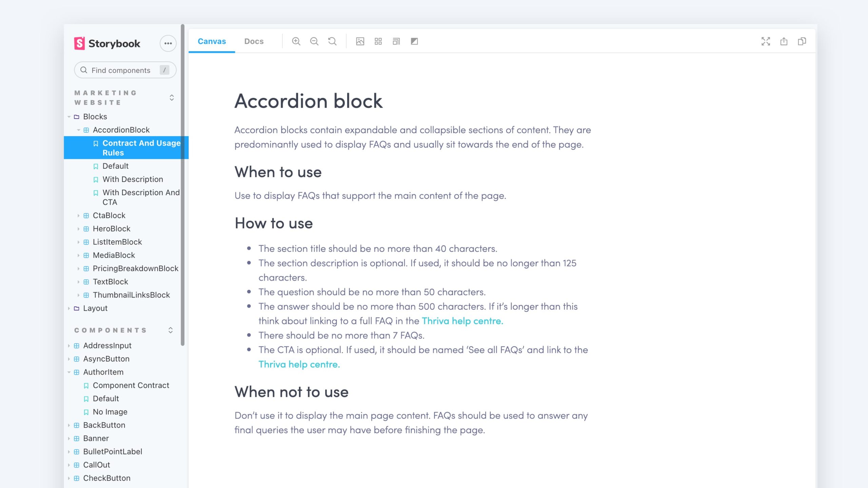Click the Find components search field
868x488 pixels.
pos(124,70)
